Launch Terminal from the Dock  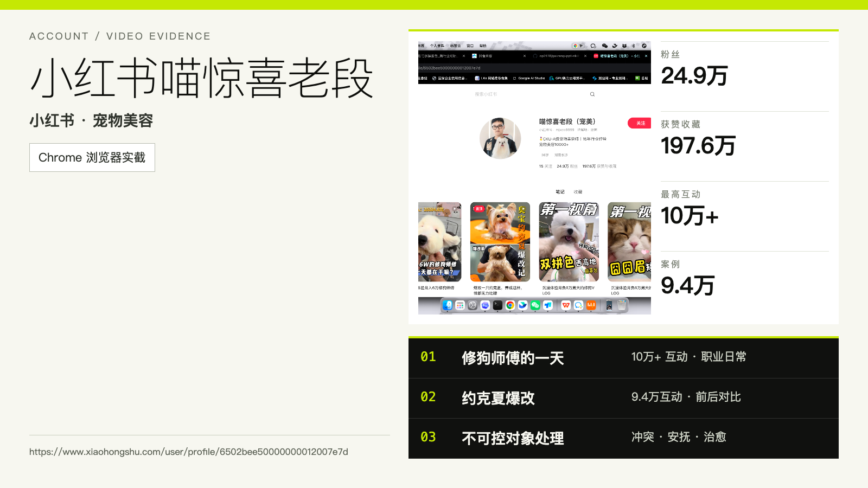(x=497, y=305)
